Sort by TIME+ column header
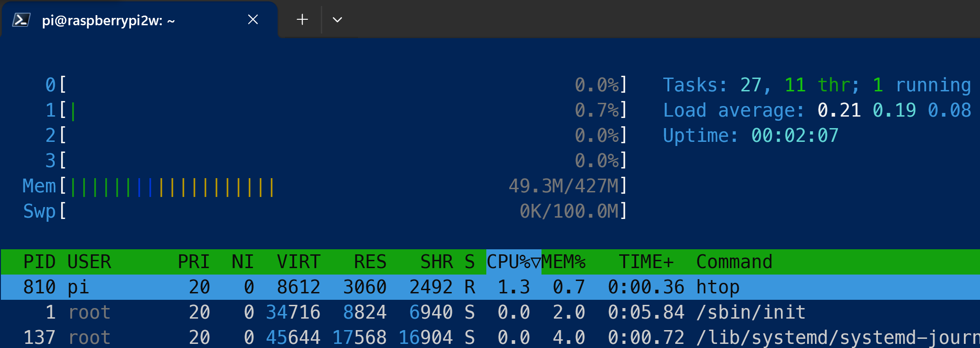This screenshot has width=980, height=348. tap(646, 262)
